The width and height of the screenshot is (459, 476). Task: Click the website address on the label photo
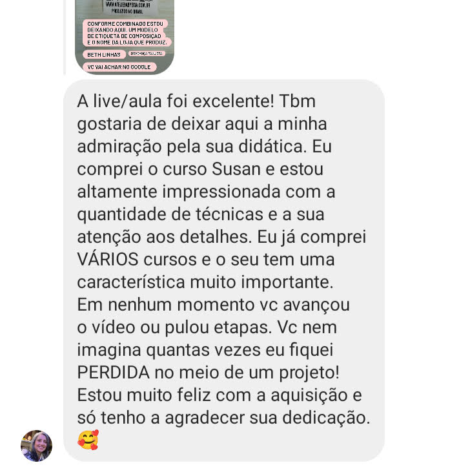[x=128, y=5]
